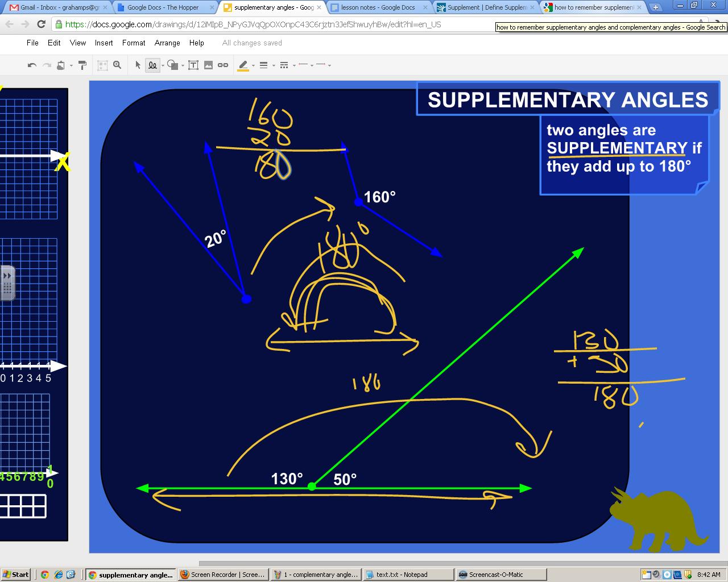The height and width of the screenshot is (582, 728).
Task: Switch to the Gmail Inbox tab
Action: pyautogui.click(x=56, y=7)
